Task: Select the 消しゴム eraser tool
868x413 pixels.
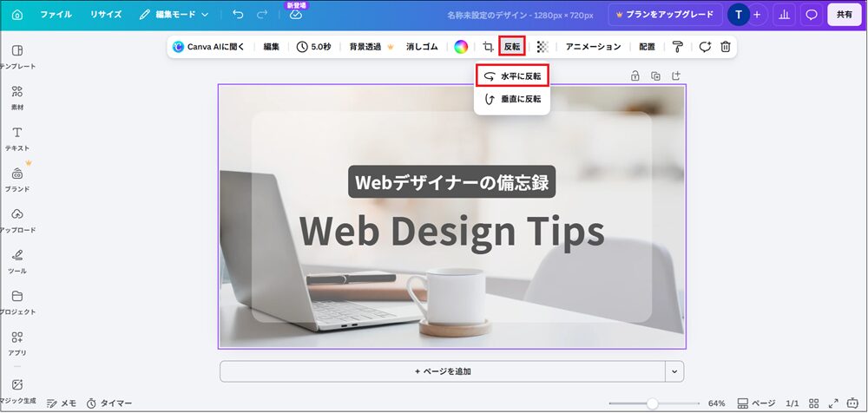Action: coord(422,47)
